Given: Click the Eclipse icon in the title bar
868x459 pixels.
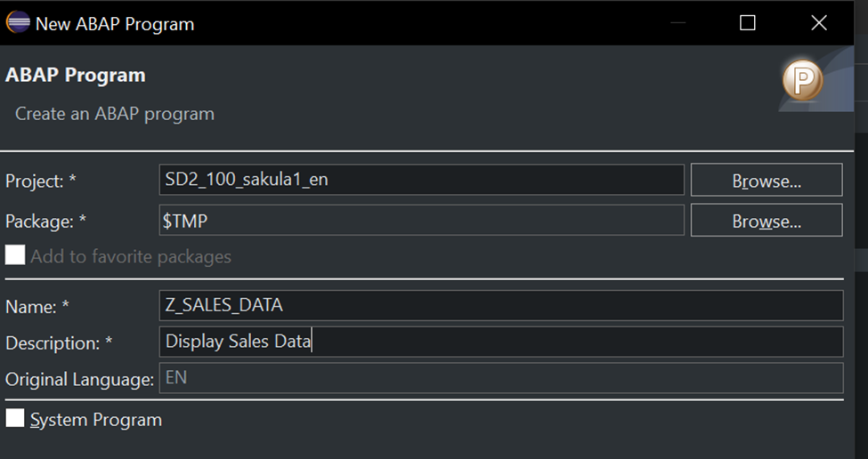Looking at the screenshot, I should click(x=18, y=23).
